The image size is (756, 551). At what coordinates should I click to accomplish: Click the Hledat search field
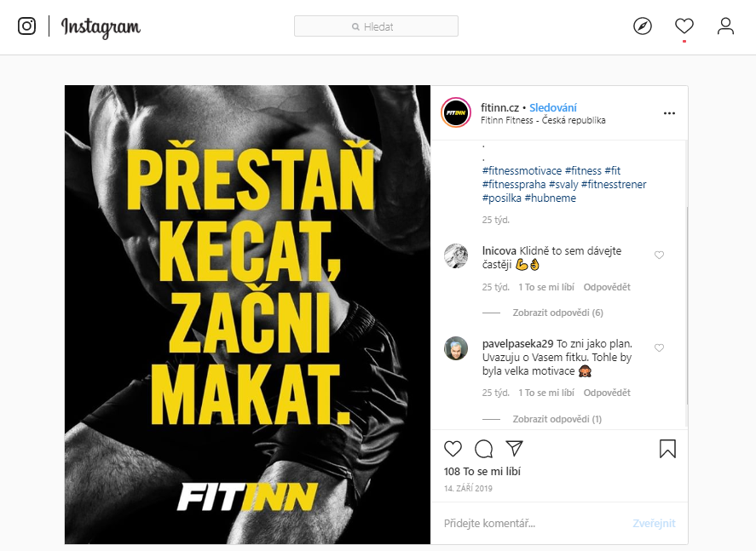tap(376, 26)
